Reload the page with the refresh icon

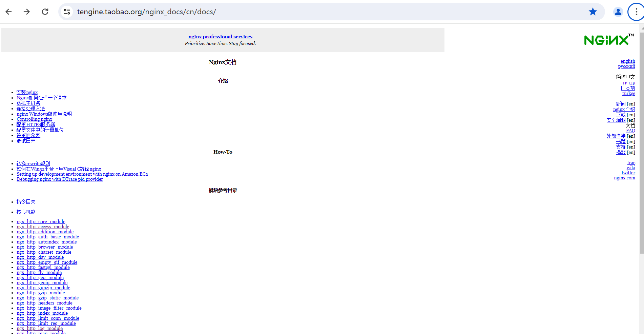click(x=45, y=12)
